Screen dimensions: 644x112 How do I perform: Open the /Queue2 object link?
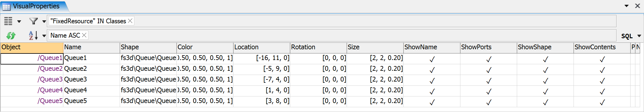click(50, 69)
